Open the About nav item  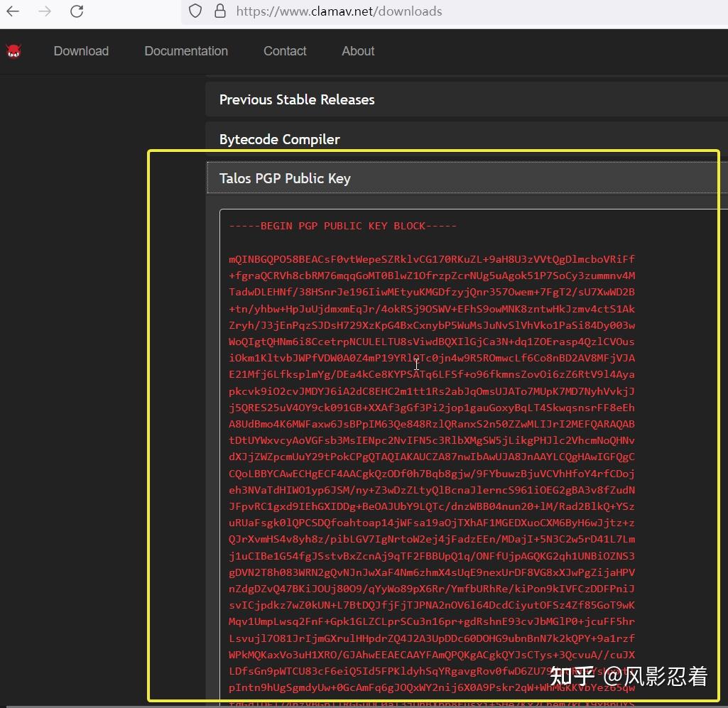pyautogui.click(x=358, y=51)
